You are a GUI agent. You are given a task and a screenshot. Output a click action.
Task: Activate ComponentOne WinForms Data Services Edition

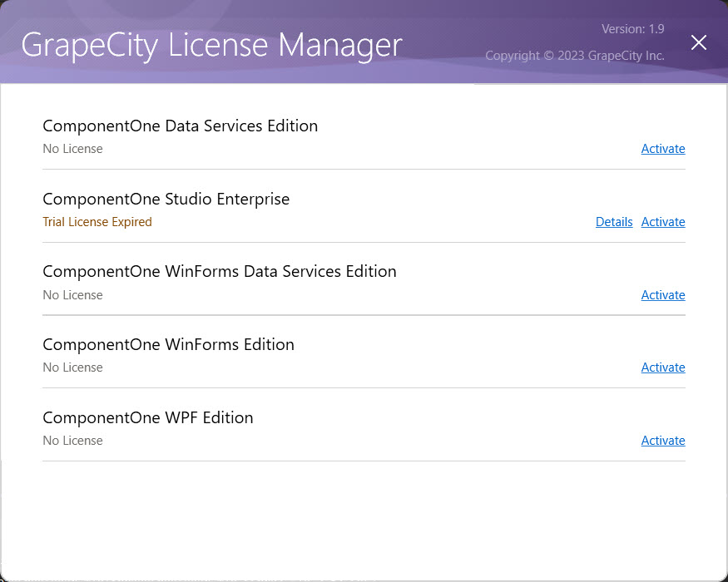663,294
